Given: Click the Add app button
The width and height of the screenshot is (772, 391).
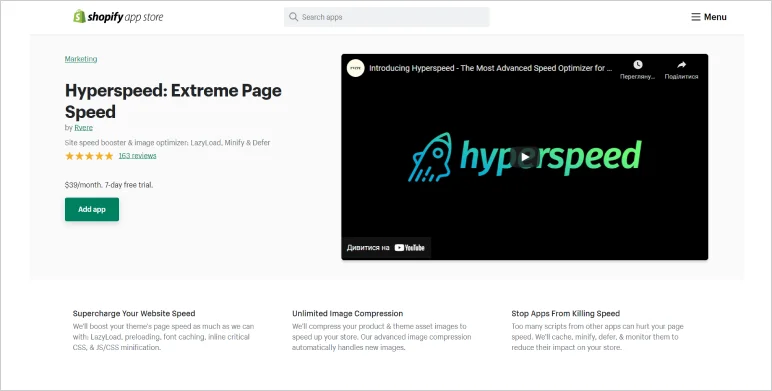Looking at the screenshot, I should click(92, 209).
